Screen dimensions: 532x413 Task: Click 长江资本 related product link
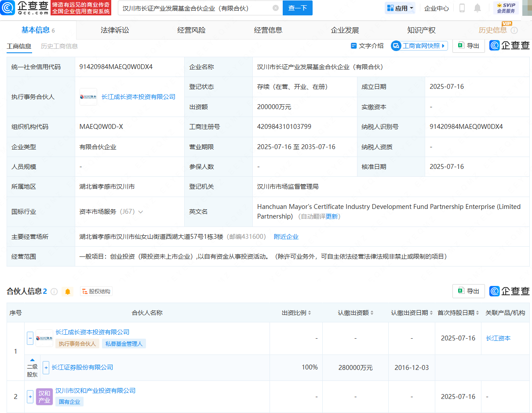pos(498,338)
